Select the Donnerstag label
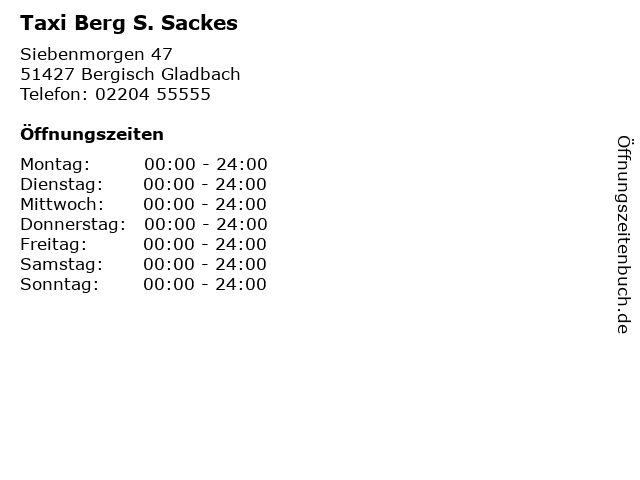640x480 pixels. coord(73,225)
